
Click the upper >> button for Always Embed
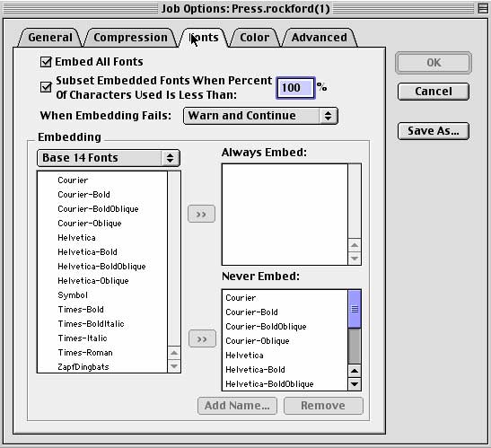point(201,214)
